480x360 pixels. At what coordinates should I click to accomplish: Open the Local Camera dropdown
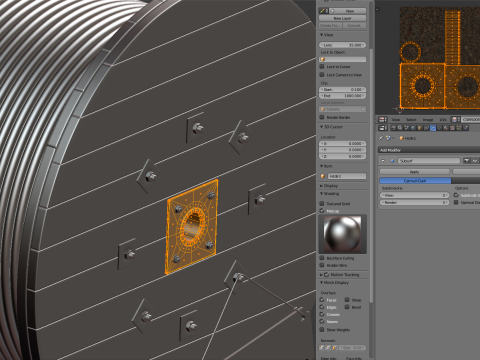(343, 109)
